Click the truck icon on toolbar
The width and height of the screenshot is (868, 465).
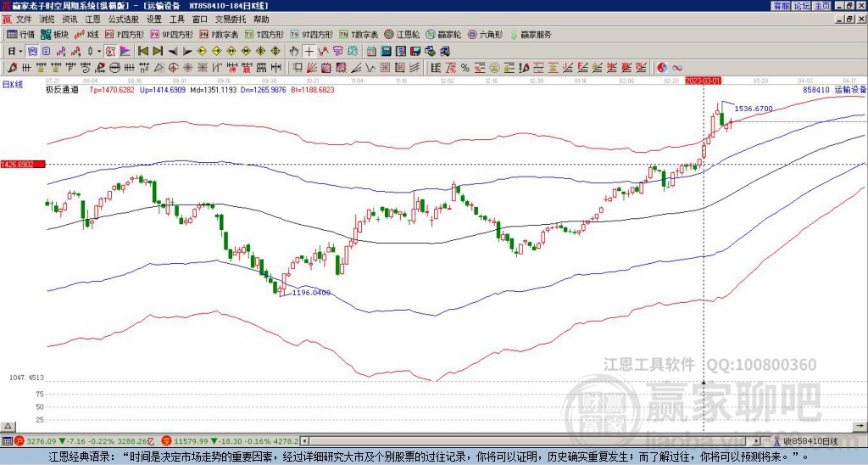444,52
